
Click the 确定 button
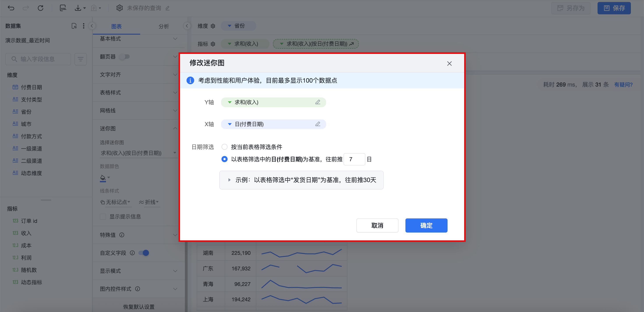(426, 225)
